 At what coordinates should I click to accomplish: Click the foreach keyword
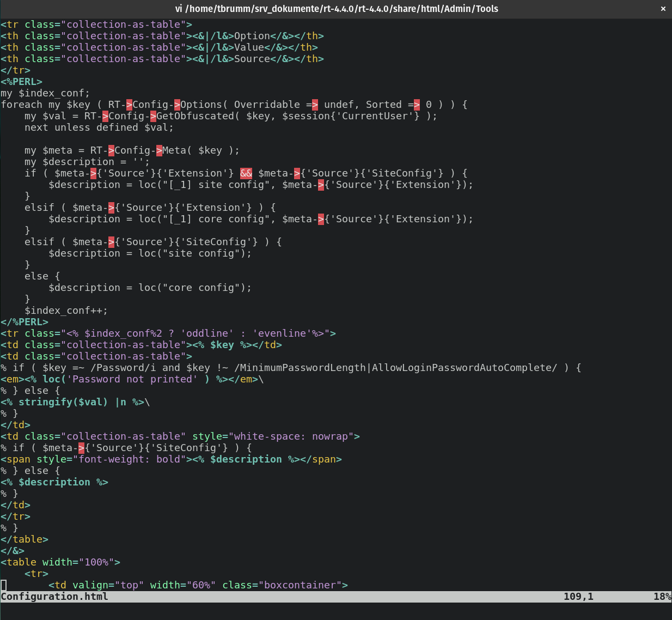coord(21,105)
